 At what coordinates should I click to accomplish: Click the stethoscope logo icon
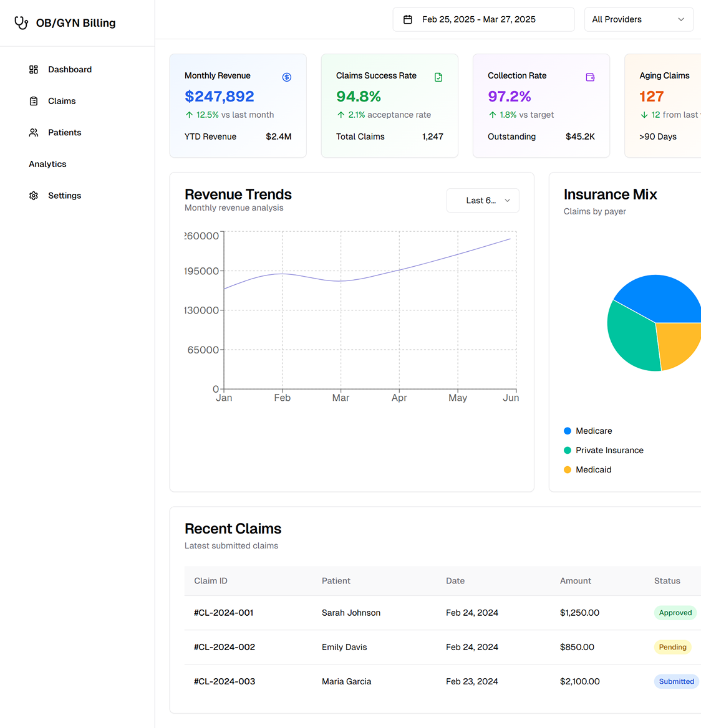tap(21, 23)
